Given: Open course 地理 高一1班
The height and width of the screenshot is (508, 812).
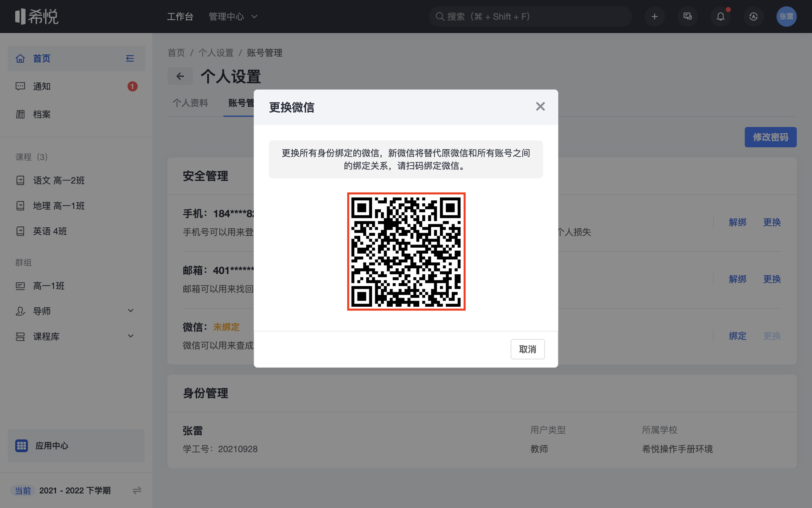Looking at the screenshot, I should (x=76, y=206).
